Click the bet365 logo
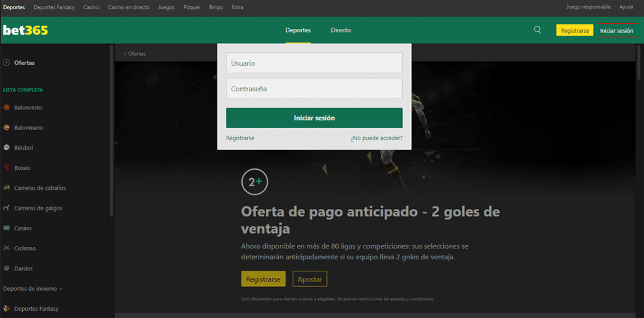Image resolution: width=644 pixels, height=318 pixels. pos(25,30)
